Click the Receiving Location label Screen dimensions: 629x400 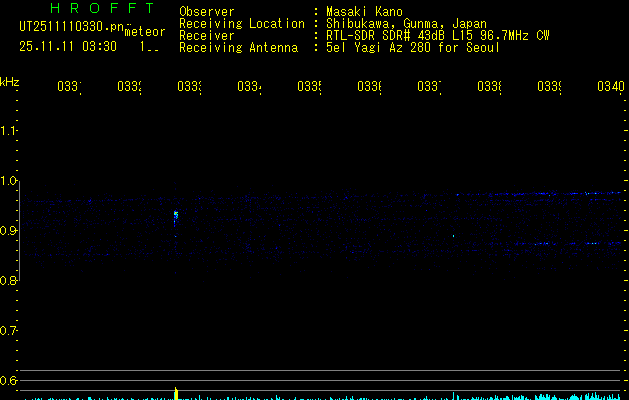(x=242, y=24)
